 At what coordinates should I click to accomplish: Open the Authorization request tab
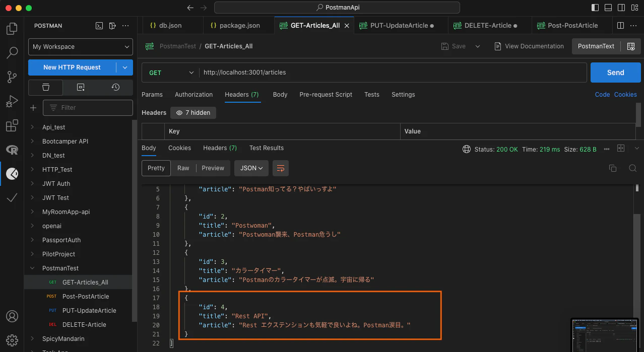pos(194,95)
